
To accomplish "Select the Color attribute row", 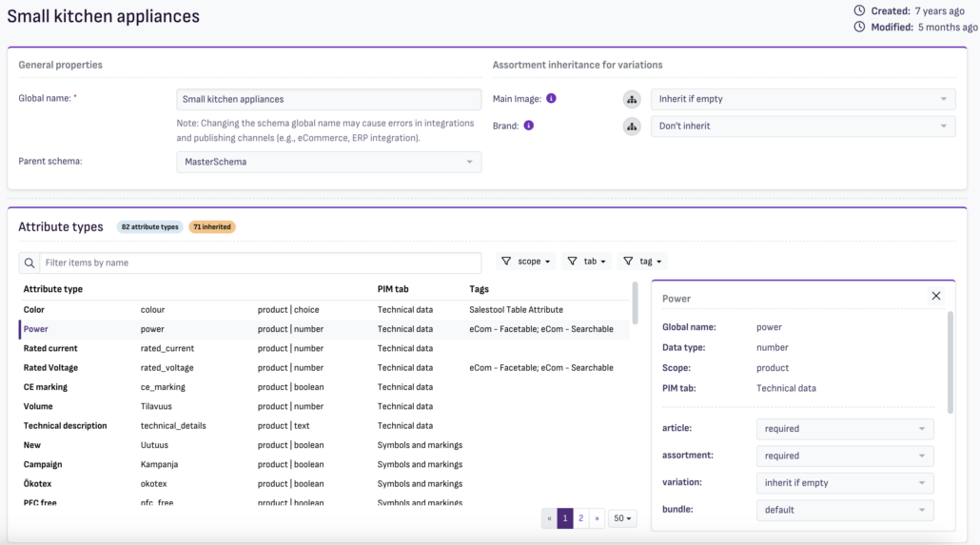I will pos(324,310).
